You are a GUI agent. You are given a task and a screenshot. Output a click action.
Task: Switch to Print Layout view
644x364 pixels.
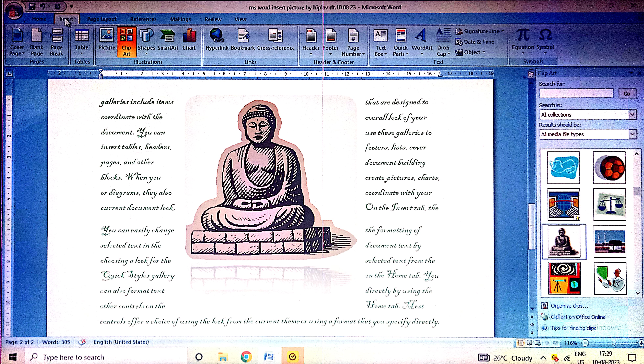(520, 343)
